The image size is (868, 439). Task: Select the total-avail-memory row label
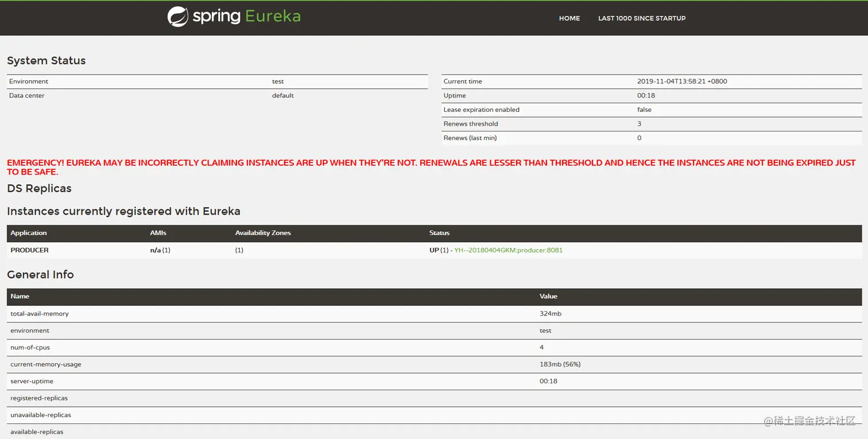40,314
